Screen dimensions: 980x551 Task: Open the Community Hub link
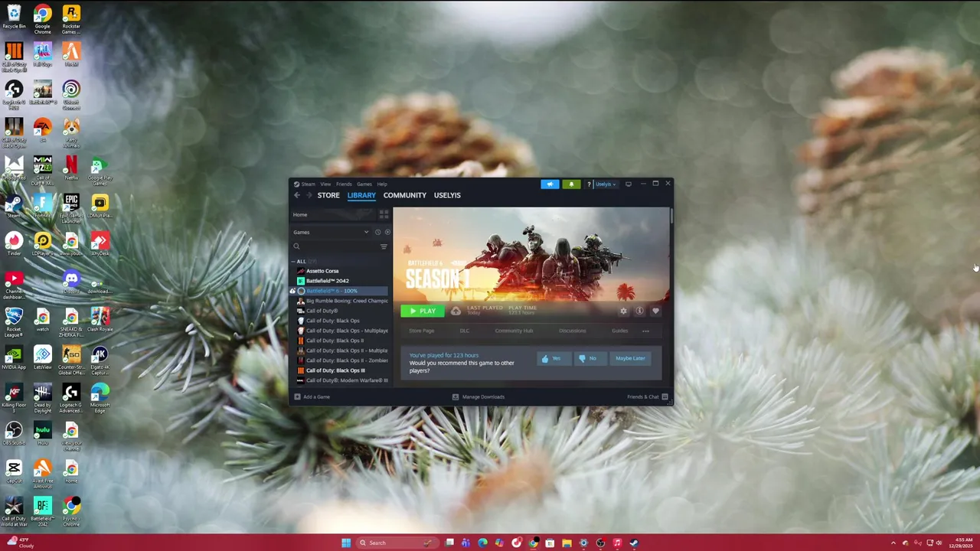[x=514, y=331]
